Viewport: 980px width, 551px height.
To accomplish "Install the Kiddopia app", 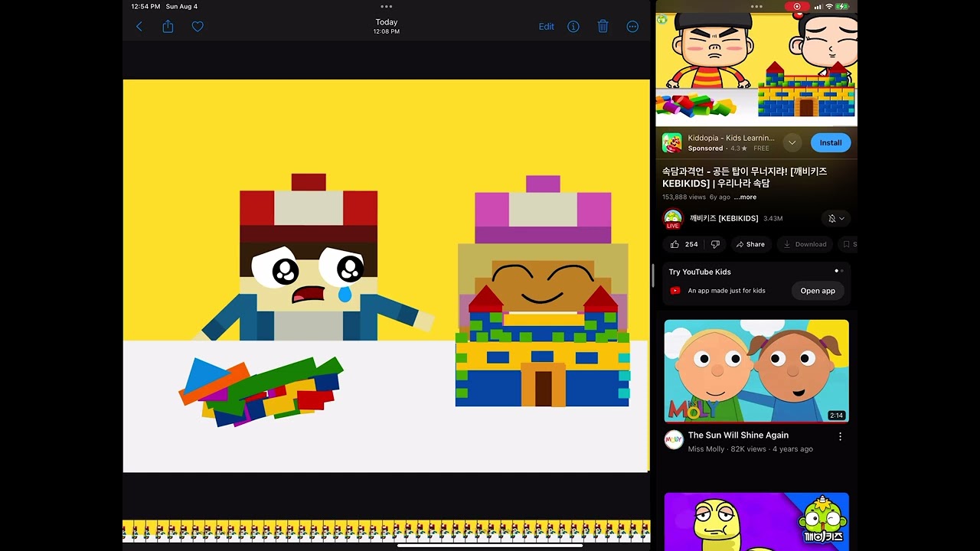I will [x=831, y=143].
